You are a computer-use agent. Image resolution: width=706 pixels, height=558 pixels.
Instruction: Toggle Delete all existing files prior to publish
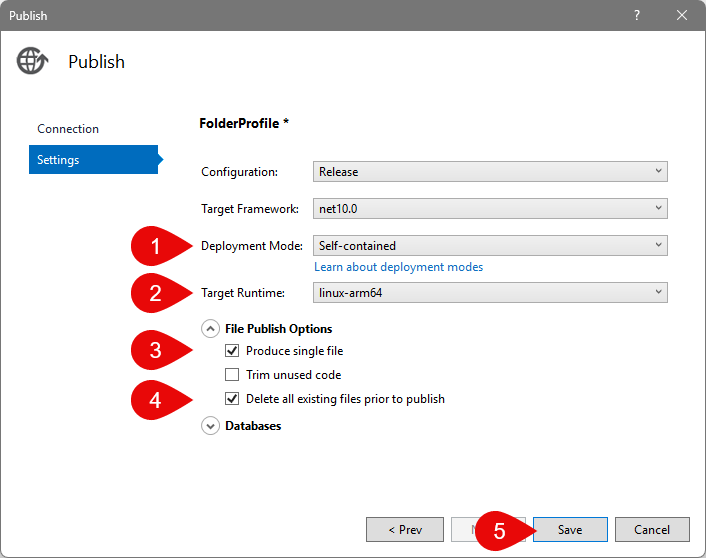(x=232, y=399)
